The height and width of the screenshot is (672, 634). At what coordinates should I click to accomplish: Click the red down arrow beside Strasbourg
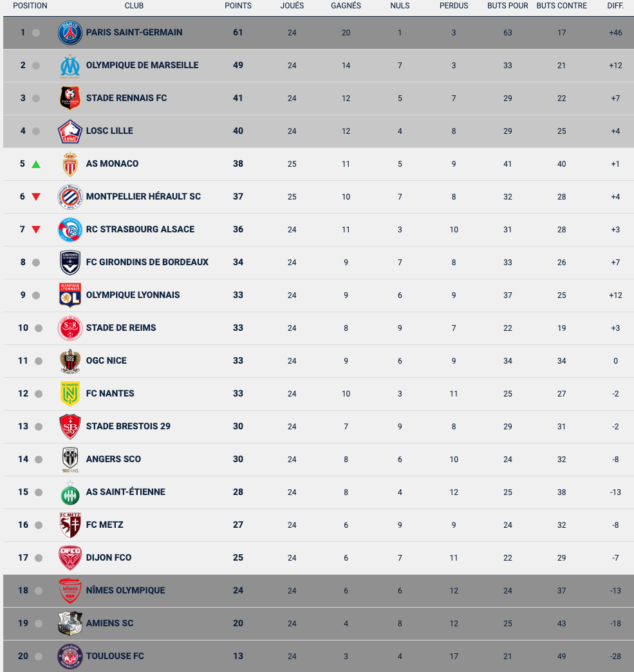(36, 230)
